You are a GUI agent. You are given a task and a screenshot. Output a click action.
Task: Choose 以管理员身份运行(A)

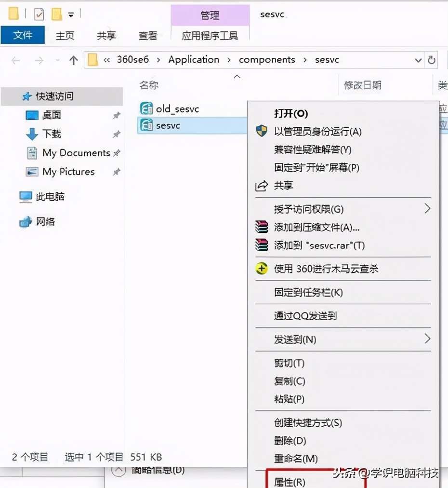pos(318,131)
